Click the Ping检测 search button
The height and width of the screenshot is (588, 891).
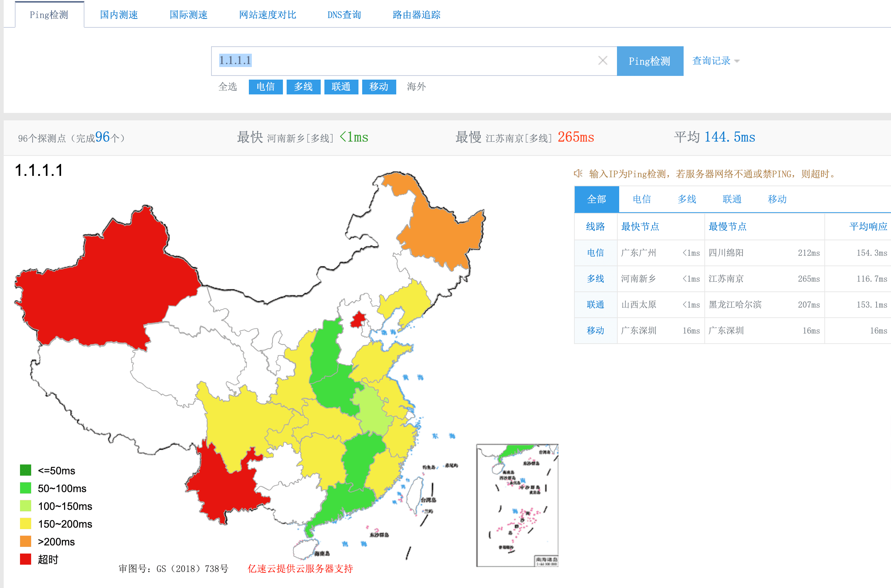(x=650, y=61)
